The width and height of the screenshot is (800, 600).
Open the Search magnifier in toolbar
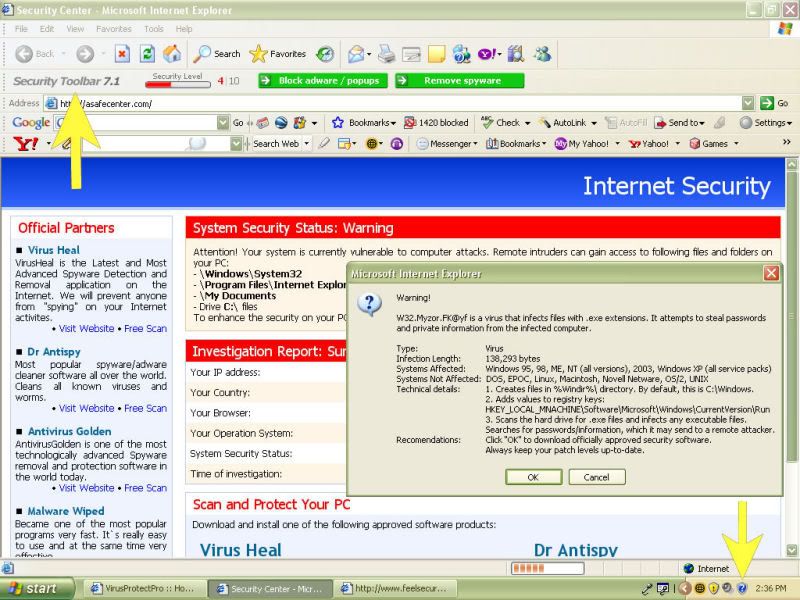[x=217, y=54]
